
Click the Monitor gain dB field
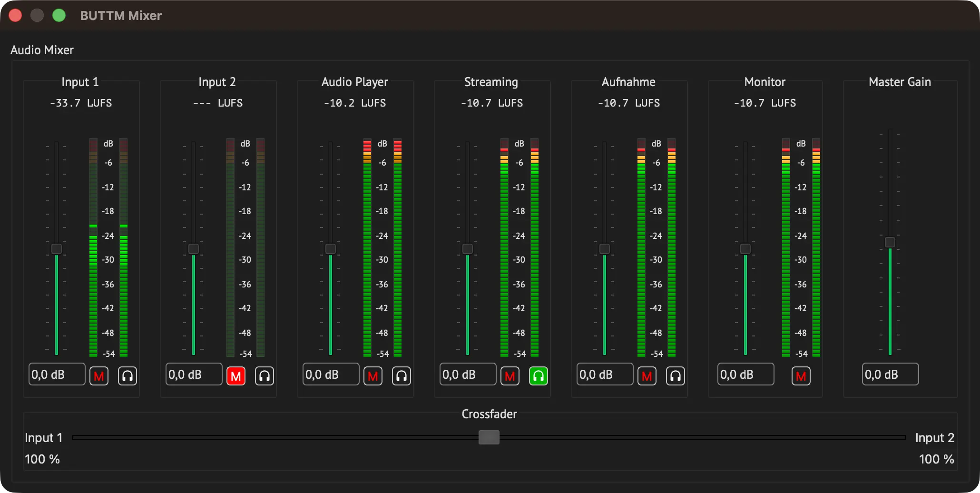click(746, 375)
